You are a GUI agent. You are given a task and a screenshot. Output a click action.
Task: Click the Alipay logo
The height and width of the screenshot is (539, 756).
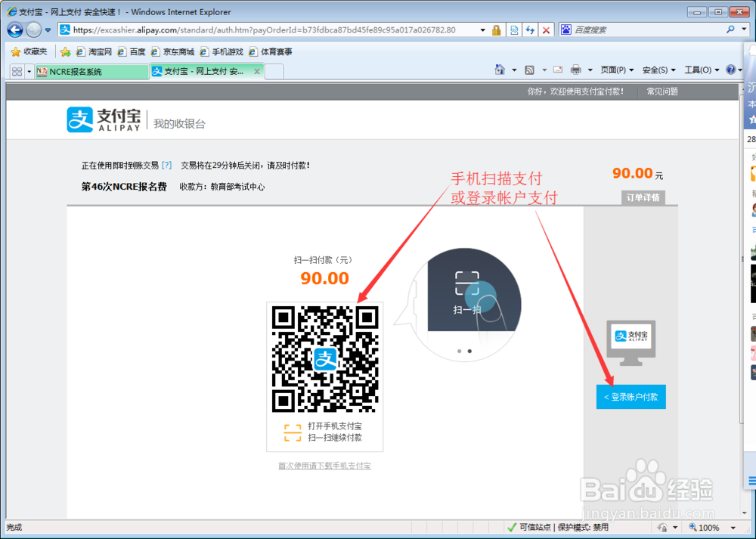coord(104,119)
